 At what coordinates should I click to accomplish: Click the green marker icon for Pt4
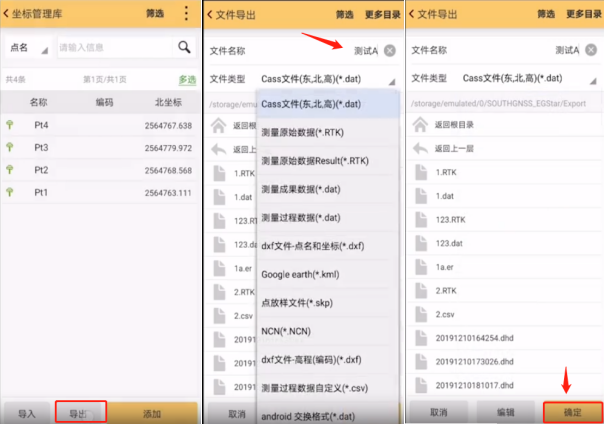[10, 125]
